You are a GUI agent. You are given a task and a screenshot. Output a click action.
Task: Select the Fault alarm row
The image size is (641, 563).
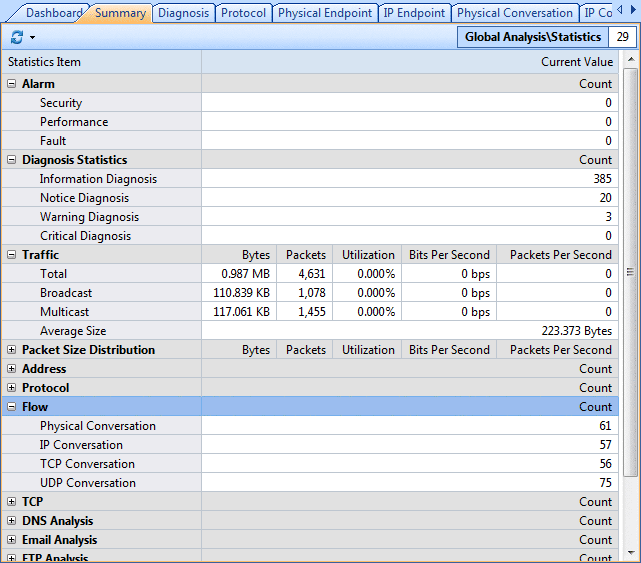[310, 141]
